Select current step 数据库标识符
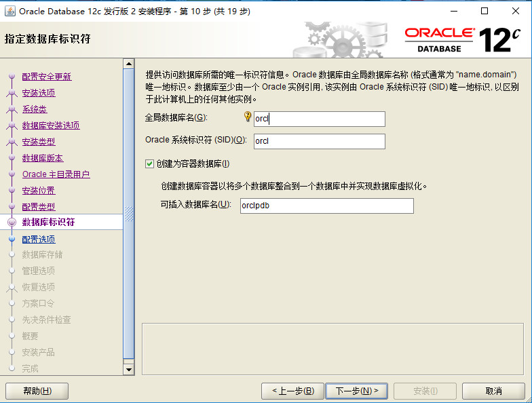 click(49, 223)
